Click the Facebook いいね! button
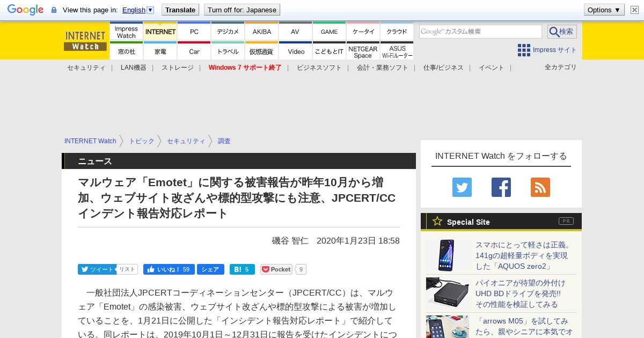Image resolution: width=644 pixels, height=338 pixels. (x=169, y=269)
